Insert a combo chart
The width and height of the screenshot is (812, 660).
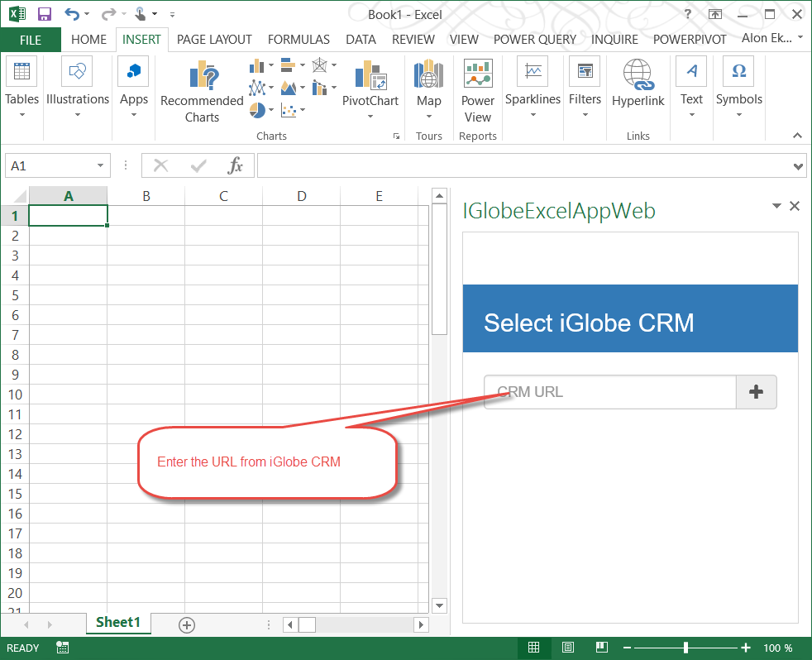[319, 88]
